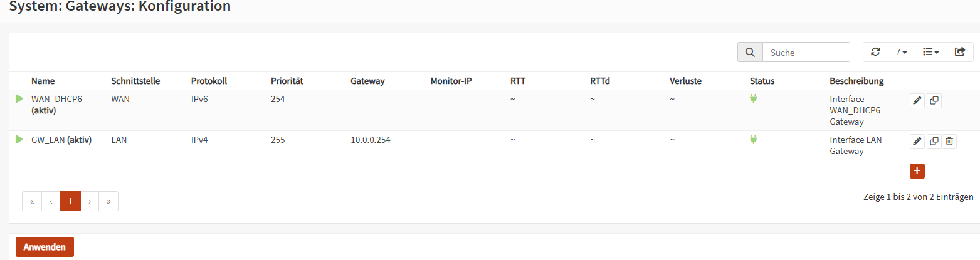
Task: Sort table by Name column
Action: pyautogui.click(x=43, y=81)
